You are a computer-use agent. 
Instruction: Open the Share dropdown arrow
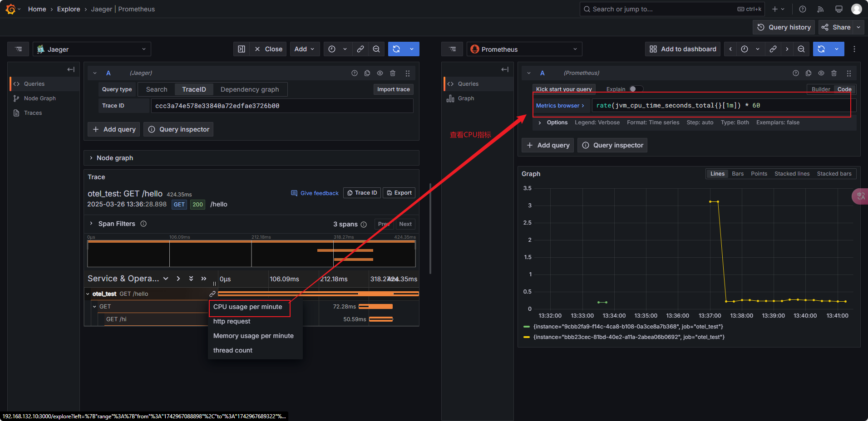(858, 27)
